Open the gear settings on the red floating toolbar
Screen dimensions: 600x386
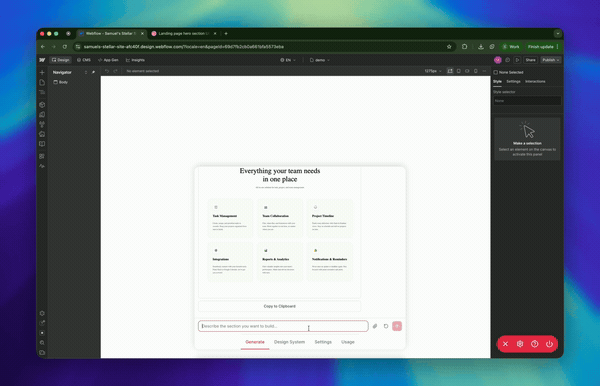pyautogui.click(x=520, y=344)
